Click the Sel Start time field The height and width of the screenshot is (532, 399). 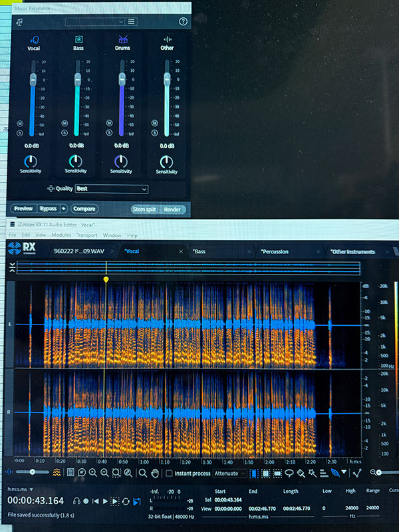click(228, 500)
